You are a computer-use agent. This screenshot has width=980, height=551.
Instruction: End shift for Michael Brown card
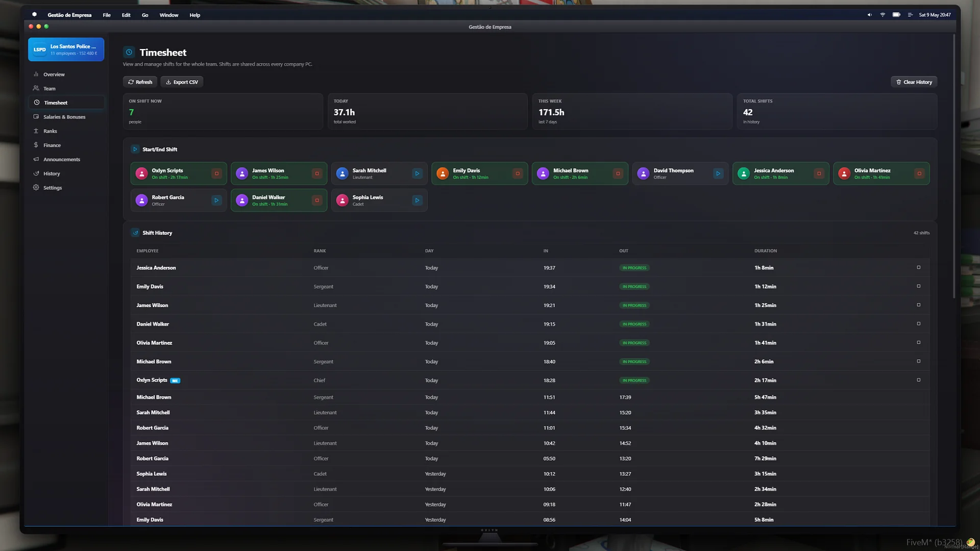point(618,173)
